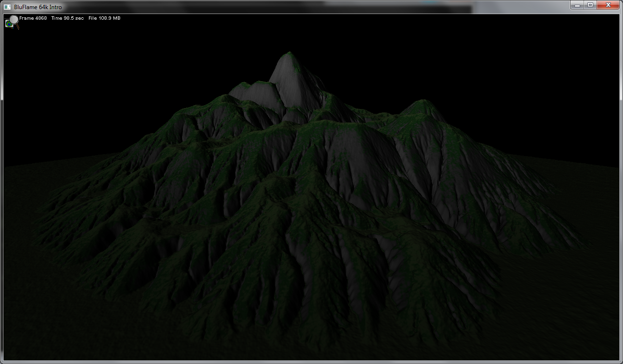Maximize the BluFlame 64k Intro window

coord(590,5)
